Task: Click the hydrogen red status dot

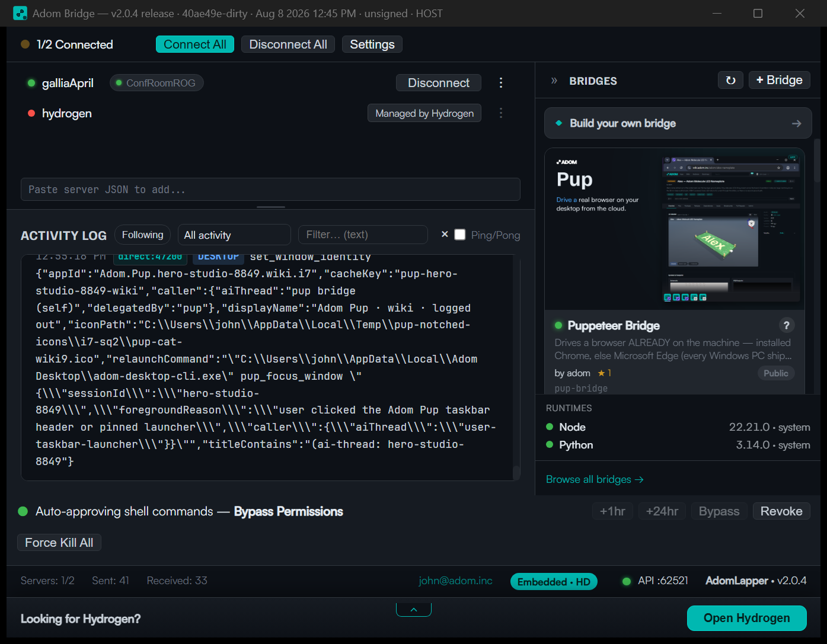Action: [31, 113]
